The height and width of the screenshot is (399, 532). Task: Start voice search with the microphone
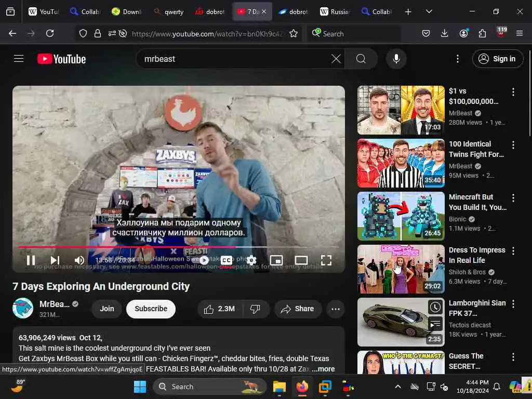click(x=396, y=59)
